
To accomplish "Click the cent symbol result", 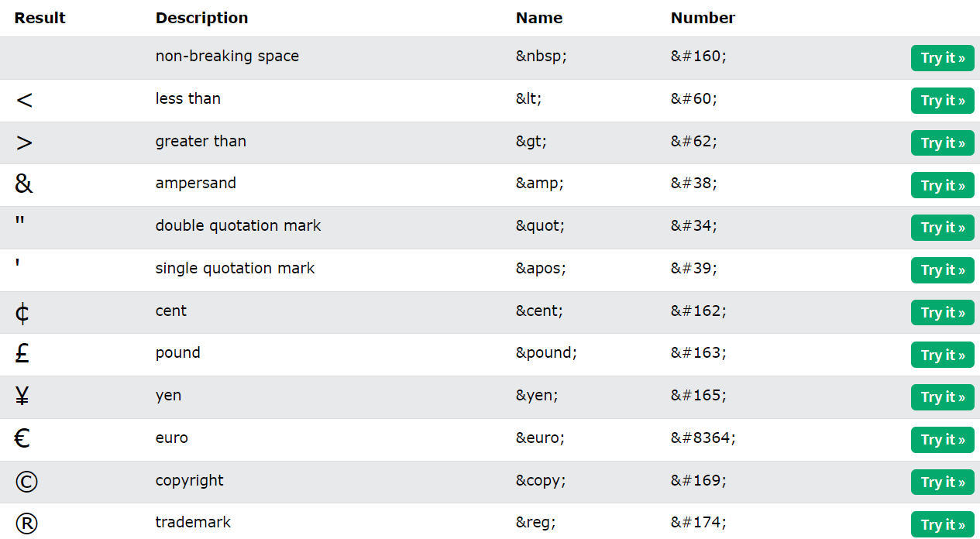I will pos(22,313).
